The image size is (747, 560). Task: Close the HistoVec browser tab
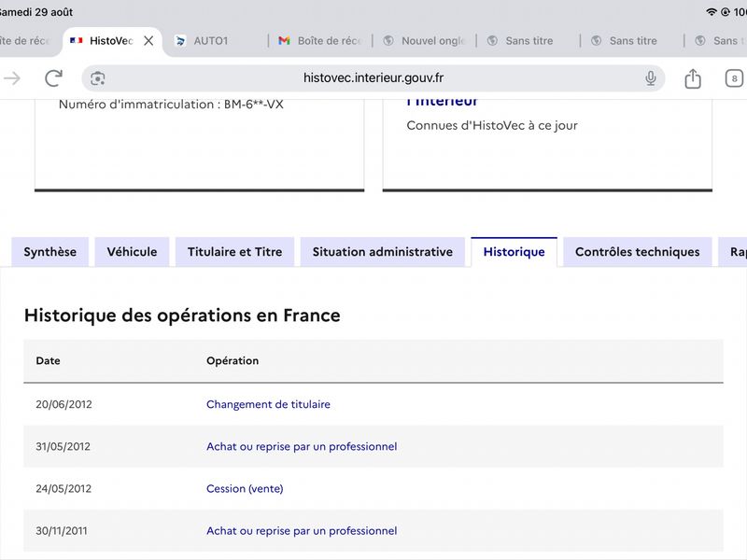(148, 41)
